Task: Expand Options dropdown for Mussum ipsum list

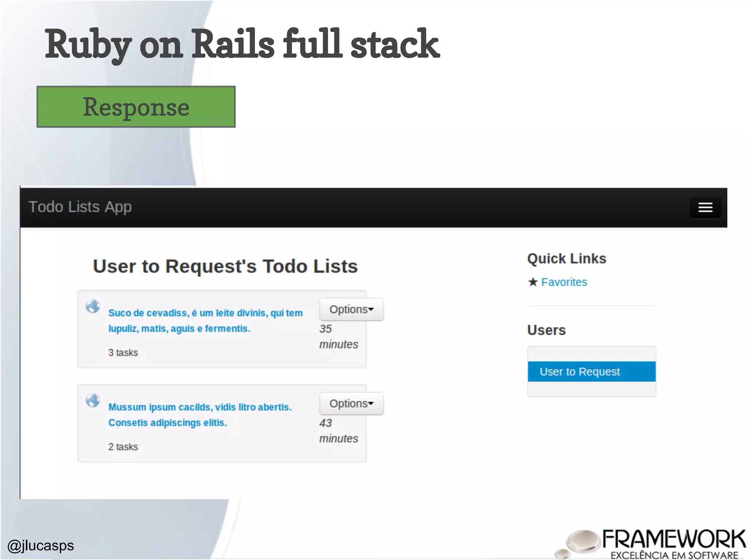Action: pyautogui.click(x=352, y=403)
